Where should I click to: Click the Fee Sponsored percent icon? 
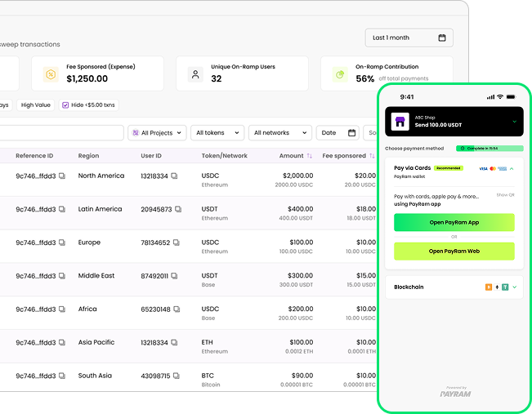coord(51,74)
